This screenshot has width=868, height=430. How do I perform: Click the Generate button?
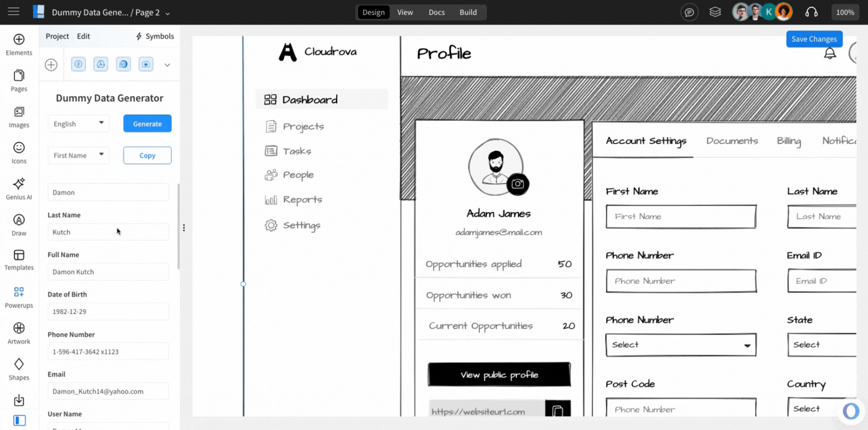(x=147, y=123)
